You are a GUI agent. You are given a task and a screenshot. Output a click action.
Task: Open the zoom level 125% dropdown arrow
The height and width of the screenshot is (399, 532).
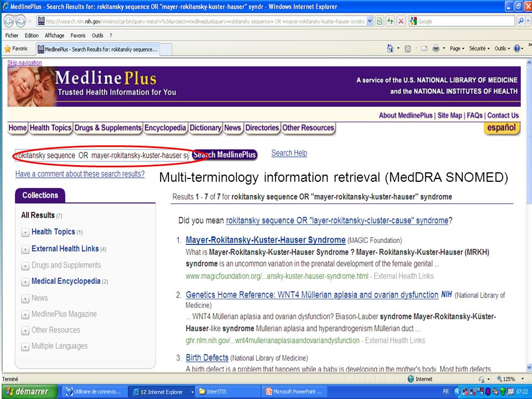(523, 379)
